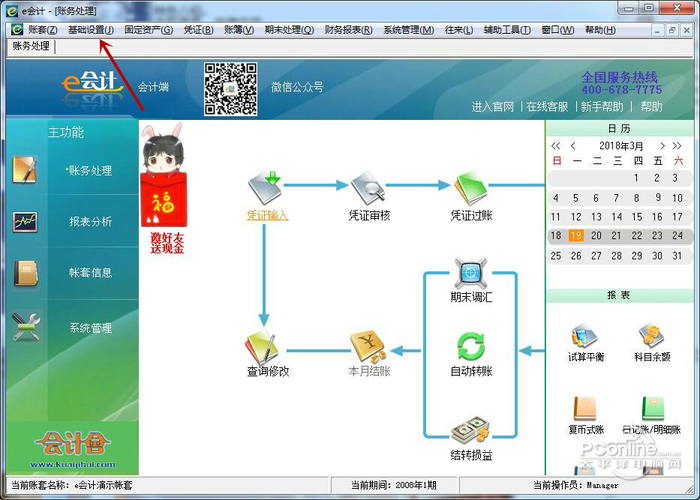Image resolution: width=700 pixels, height=500 pixels.
Task: Select 报表分析 in main function sidebar
Action: tap(90, 221)
